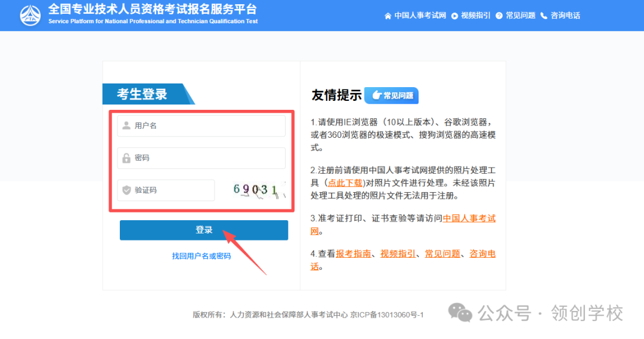Click the platform title 全国专业技术人员资格考试报名服务平台
Viewport: 644px width, 339px height.
[153, 10]
